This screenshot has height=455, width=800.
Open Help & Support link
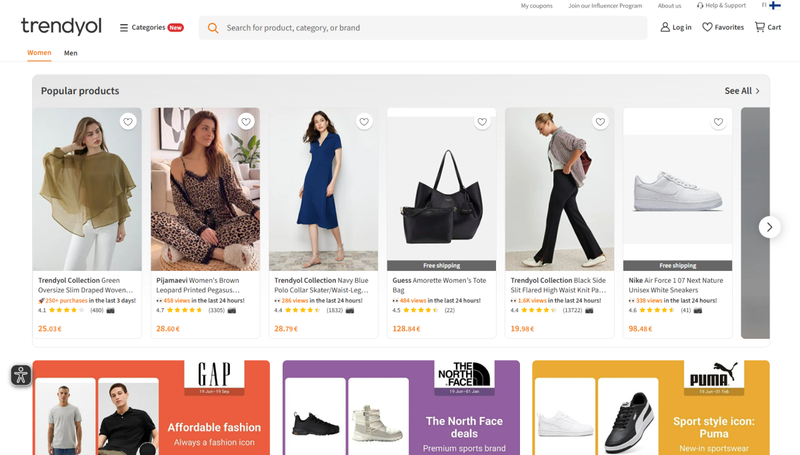(x=721, y=6)
